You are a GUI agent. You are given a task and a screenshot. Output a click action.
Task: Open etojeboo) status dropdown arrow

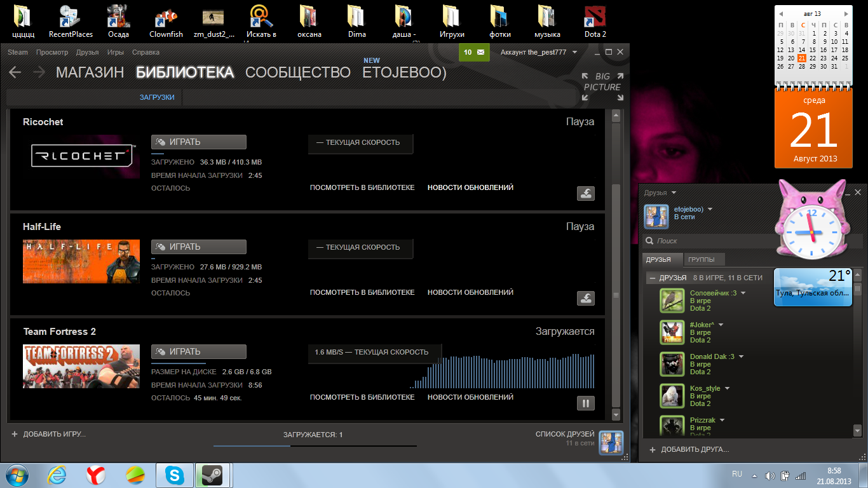pyautogui.click(x=710, y=209)
